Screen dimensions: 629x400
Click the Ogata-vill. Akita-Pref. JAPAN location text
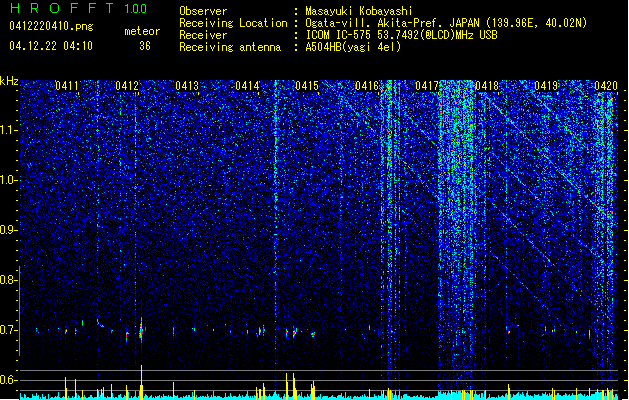(x=446, y=23)
